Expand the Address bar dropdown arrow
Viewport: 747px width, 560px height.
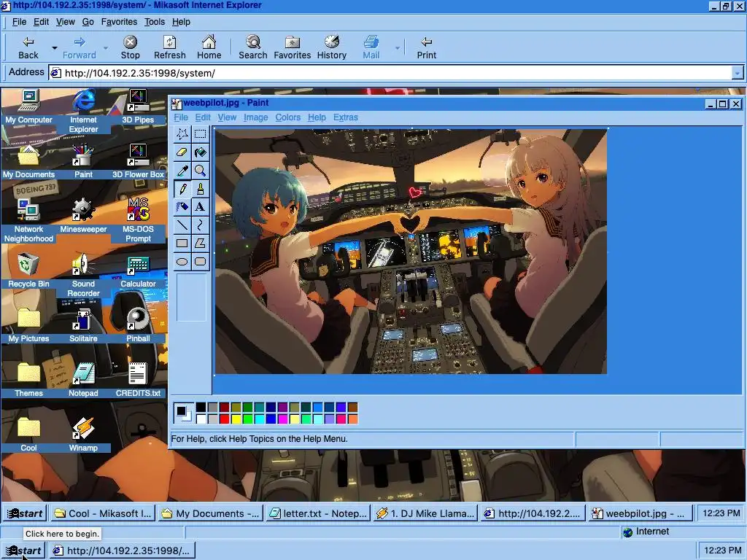[x=737, y=73]
